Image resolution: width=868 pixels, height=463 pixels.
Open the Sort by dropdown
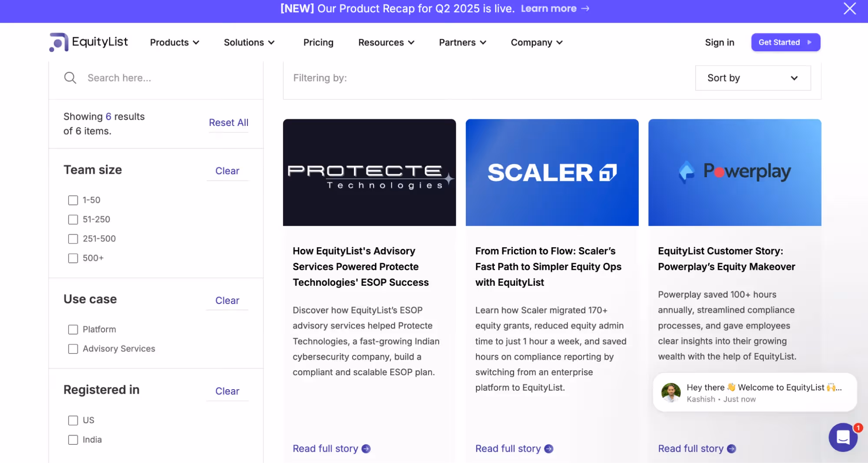click(x=753, y=78)
